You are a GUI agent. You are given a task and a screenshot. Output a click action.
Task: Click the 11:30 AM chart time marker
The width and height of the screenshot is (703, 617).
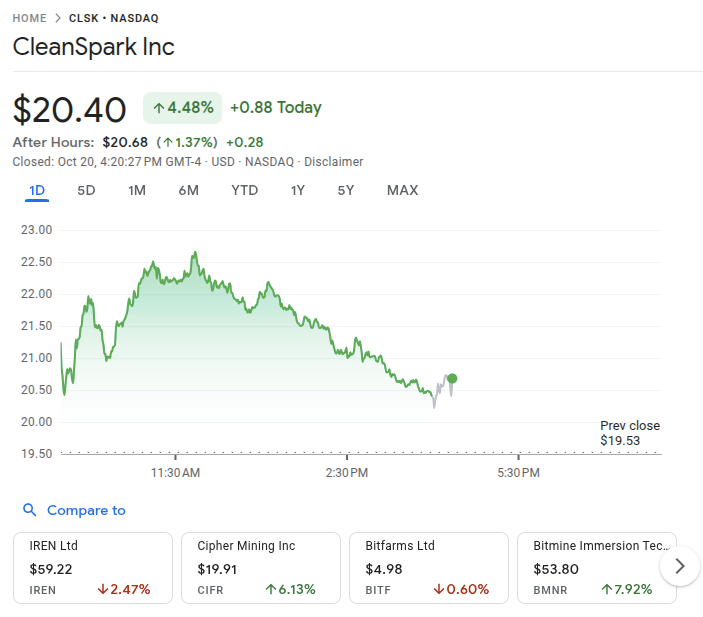tap(176, 472)
